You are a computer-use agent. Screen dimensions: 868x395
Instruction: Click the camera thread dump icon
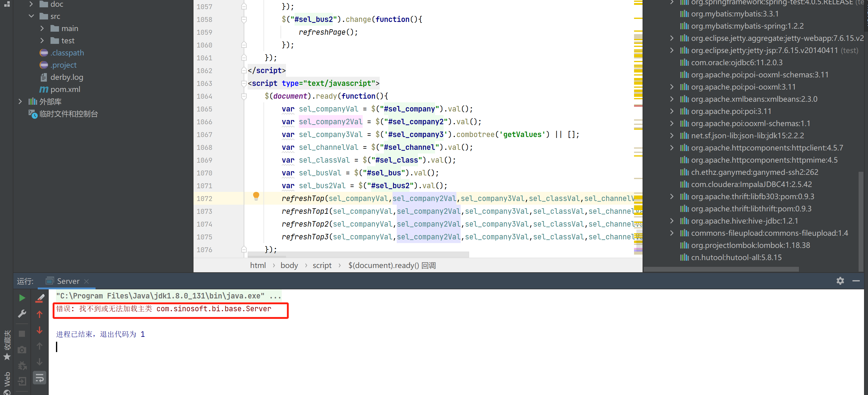[x=22, y=350]
